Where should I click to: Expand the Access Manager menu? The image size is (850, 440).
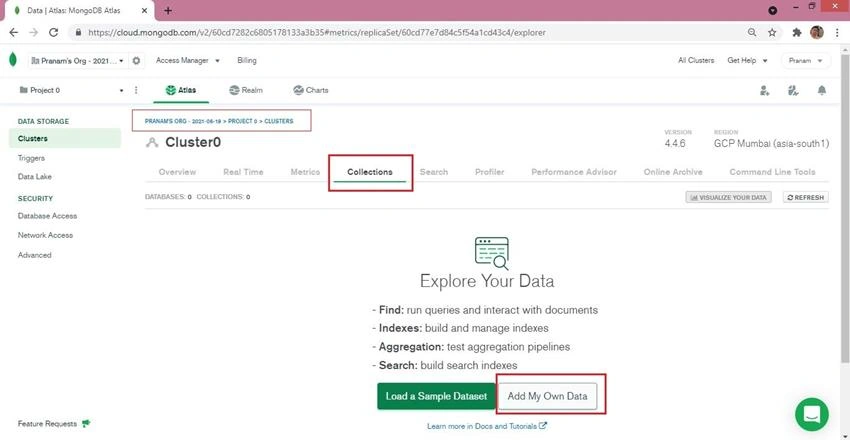tap(188, 61)
